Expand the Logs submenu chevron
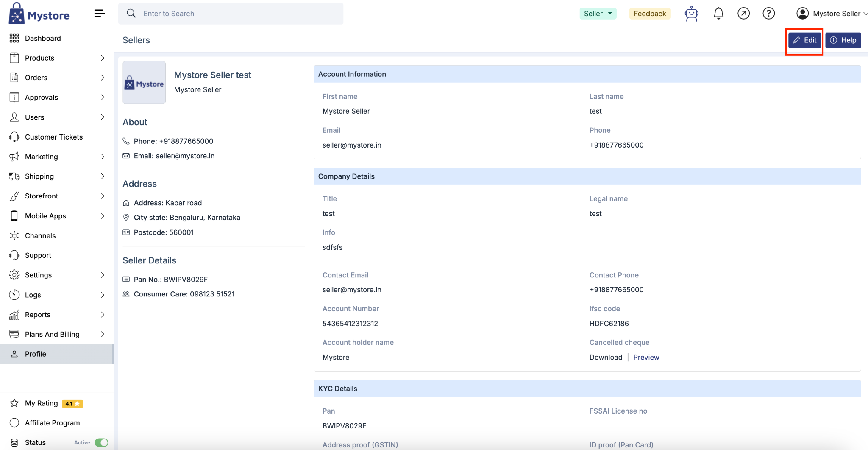 pos(103,295)
